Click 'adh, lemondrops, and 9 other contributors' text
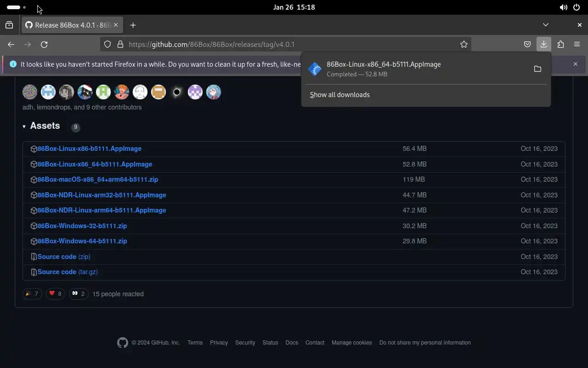 (82, 107)
